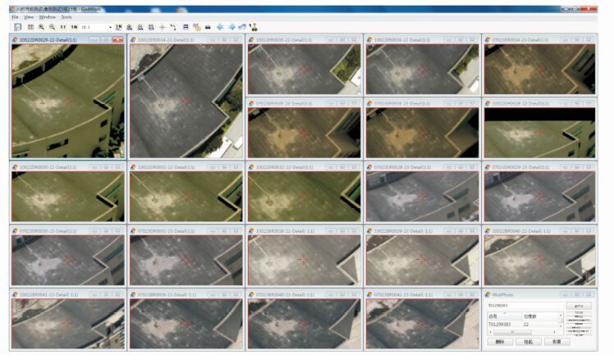Select the T01299383 row in the table
The width and height of the screenshot is (614, 364).
[501, 325]
